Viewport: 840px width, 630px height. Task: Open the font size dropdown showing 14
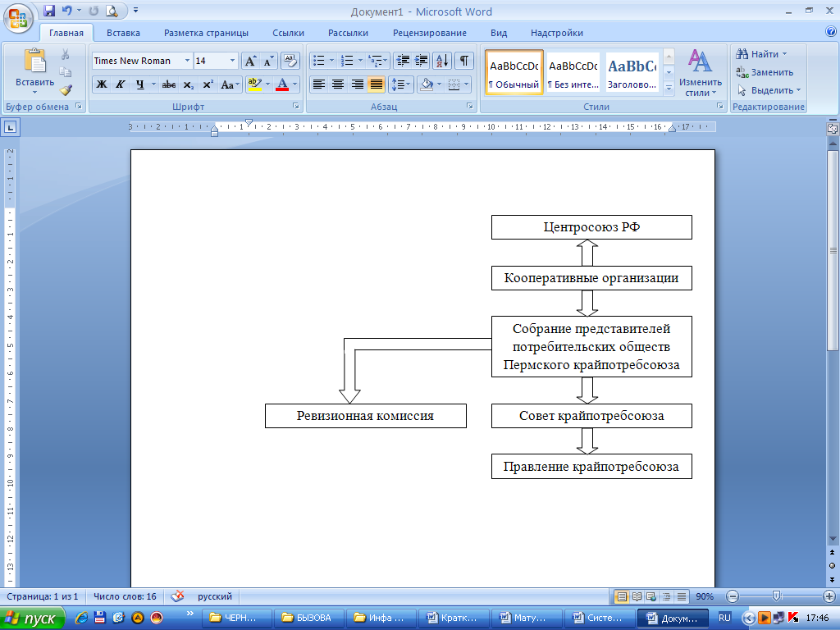(x=232, y=61)
